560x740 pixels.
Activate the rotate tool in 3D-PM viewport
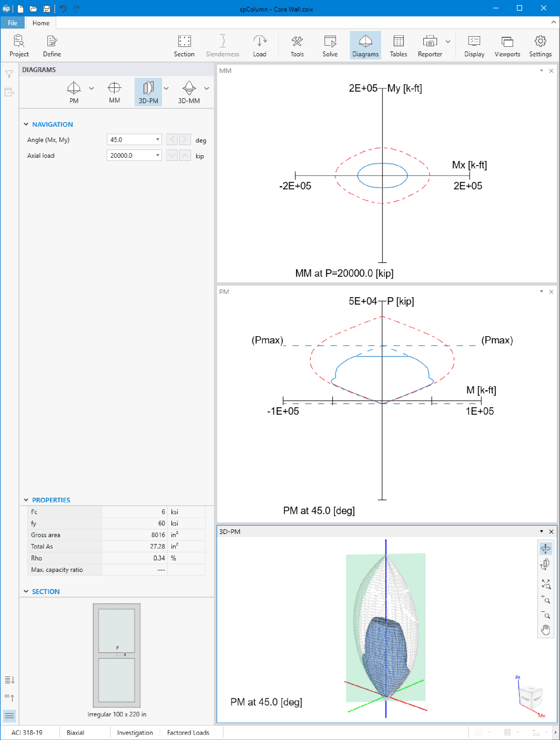point(545,549)
